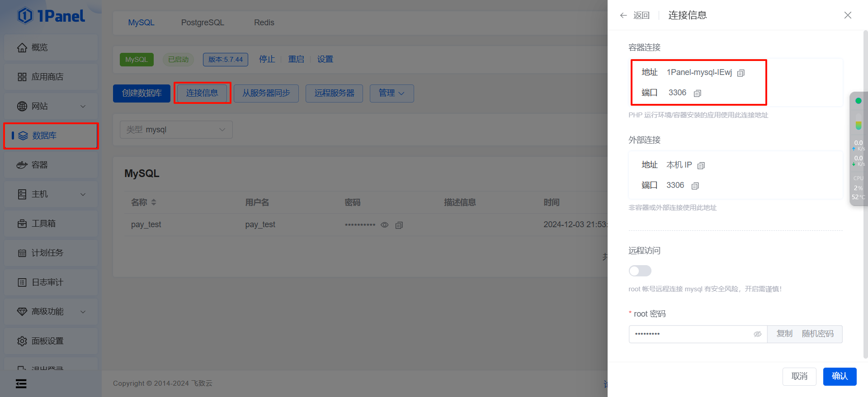Click the 返回 back arrow

(623, 15)
